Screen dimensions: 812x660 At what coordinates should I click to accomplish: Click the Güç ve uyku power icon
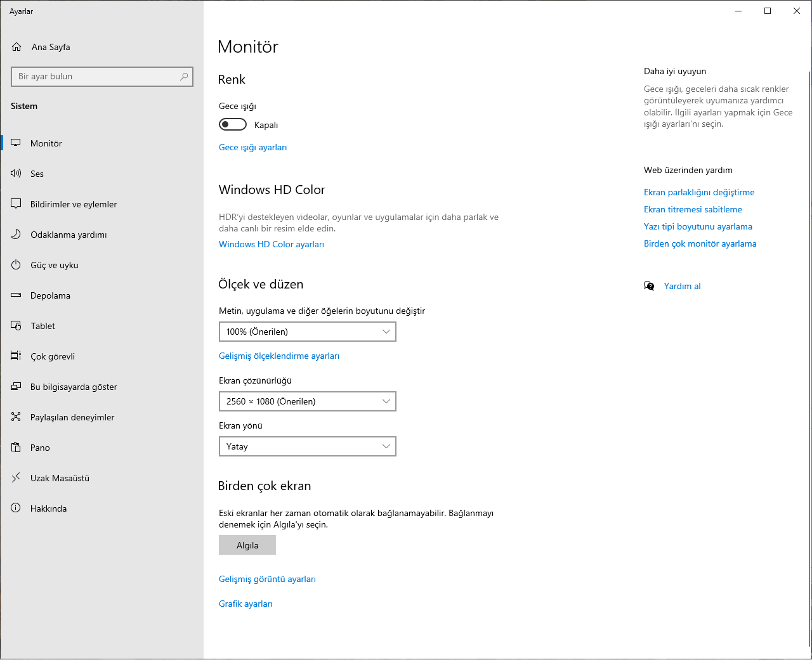pyautogui.click(x=16, y=265)
